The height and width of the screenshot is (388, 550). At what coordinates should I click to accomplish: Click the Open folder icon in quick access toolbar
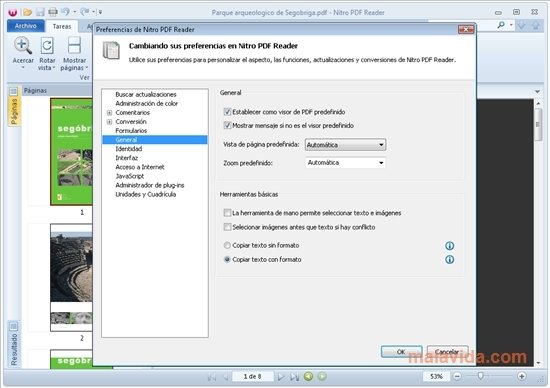click(27, 13)
